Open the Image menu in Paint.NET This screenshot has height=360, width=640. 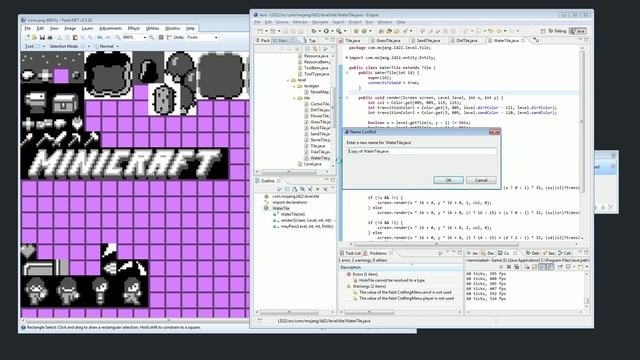pyautogui.click(x=70, y=29)
